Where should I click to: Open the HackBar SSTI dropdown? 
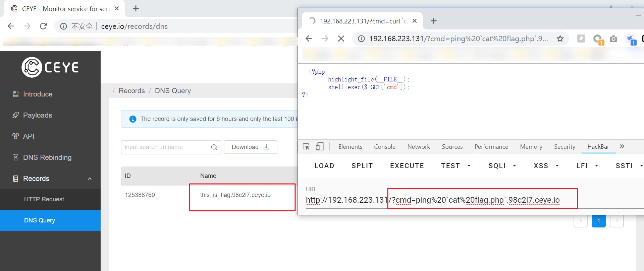click(x=629, y=166)
